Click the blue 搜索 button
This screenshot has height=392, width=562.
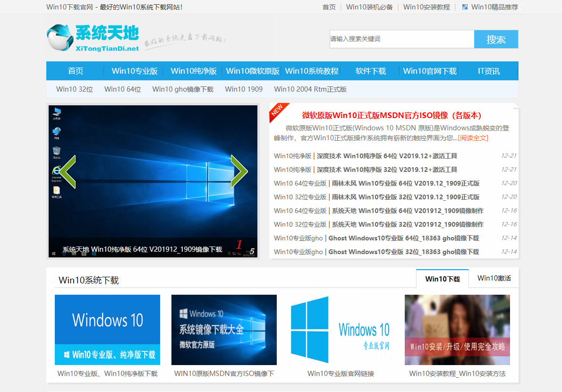(x=496, y=39)
